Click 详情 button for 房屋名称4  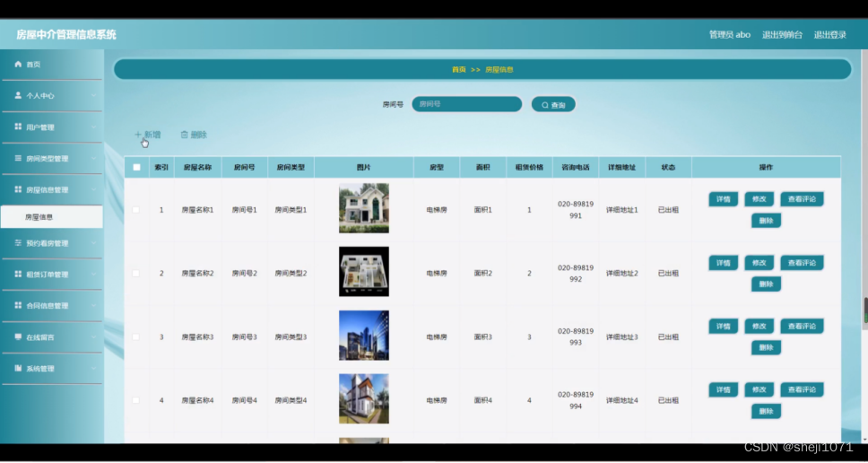pyautogui.click(x=724, y=390)
